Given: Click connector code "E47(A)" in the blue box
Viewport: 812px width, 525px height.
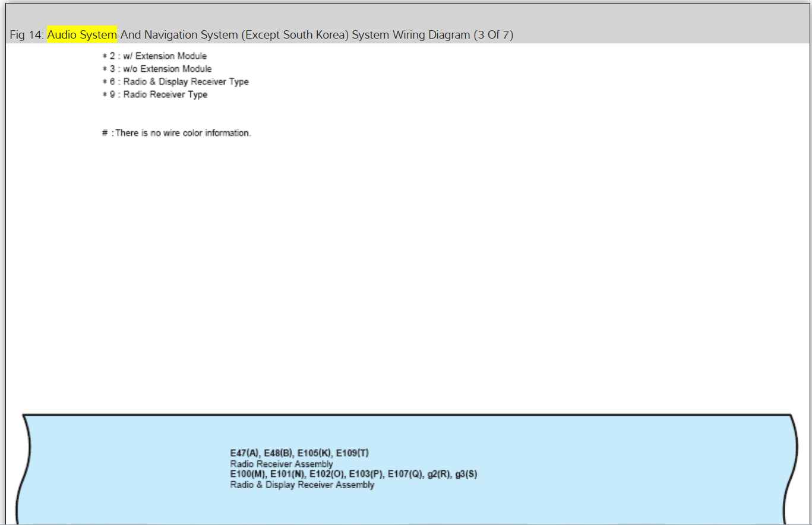Looking at the screenshot, I should 245,453.
